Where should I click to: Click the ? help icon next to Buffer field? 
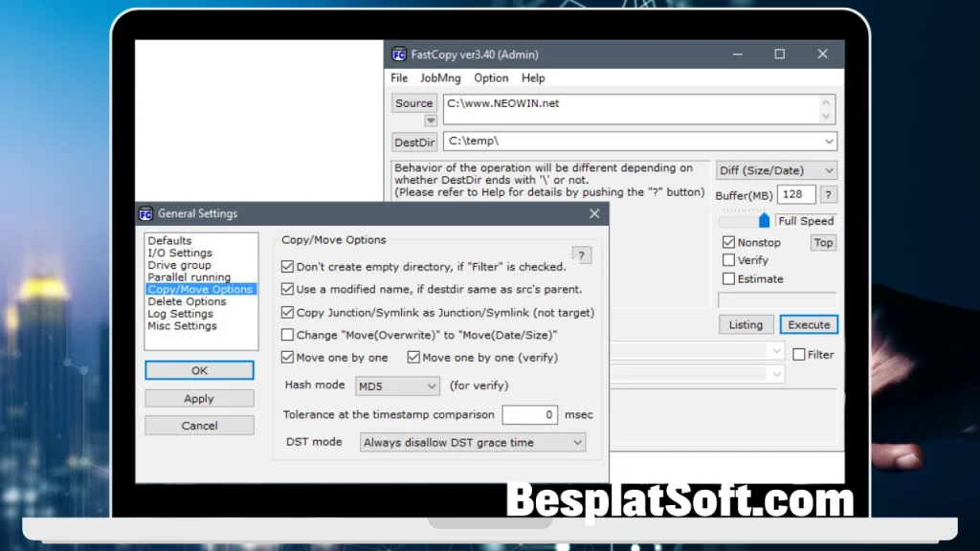(x=828, y=194)
